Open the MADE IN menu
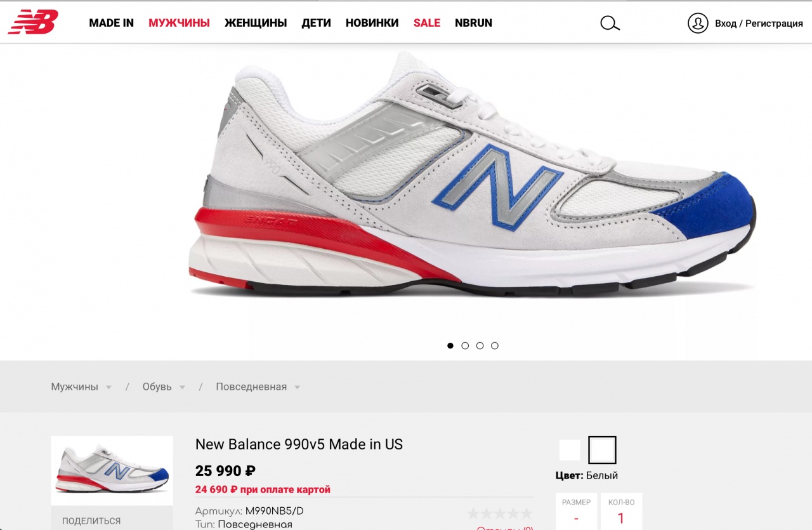 coord(111,23)
